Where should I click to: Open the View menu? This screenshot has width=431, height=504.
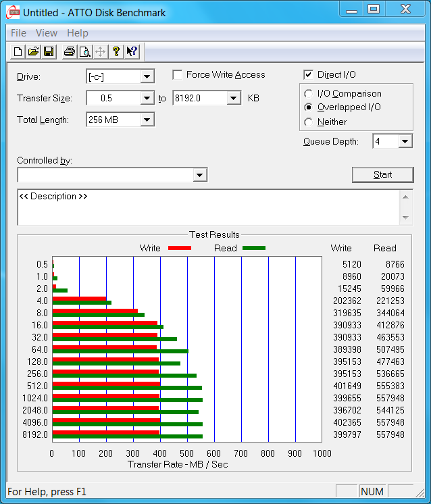click(x=47, y=33)
